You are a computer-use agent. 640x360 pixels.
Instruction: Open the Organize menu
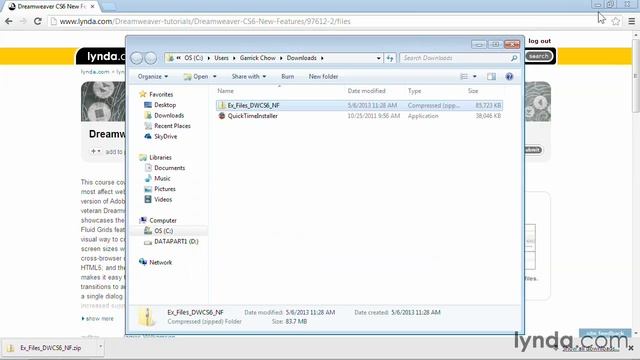tap(153, 76)
